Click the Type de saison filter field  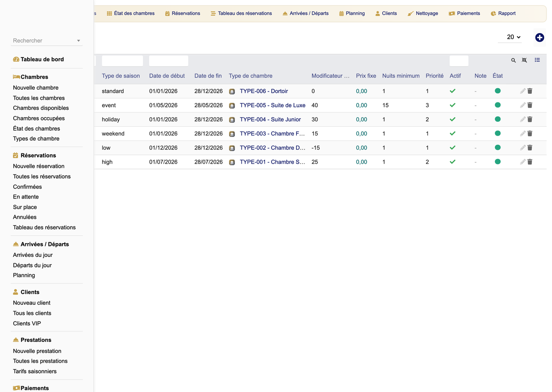tap(122, 61)
